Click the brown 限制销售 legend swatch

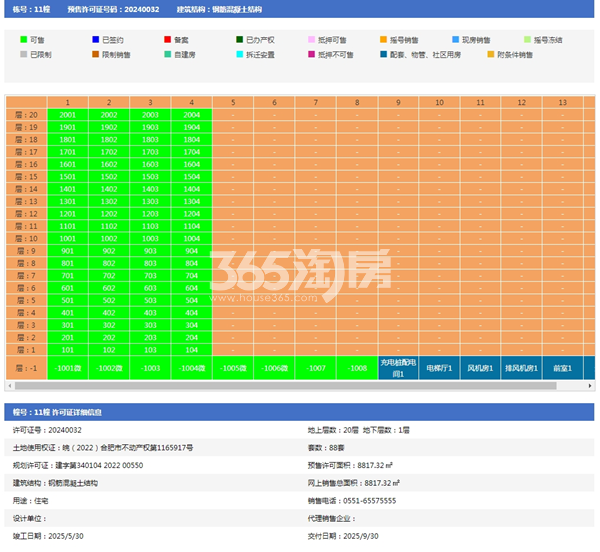tap(96, 54)
